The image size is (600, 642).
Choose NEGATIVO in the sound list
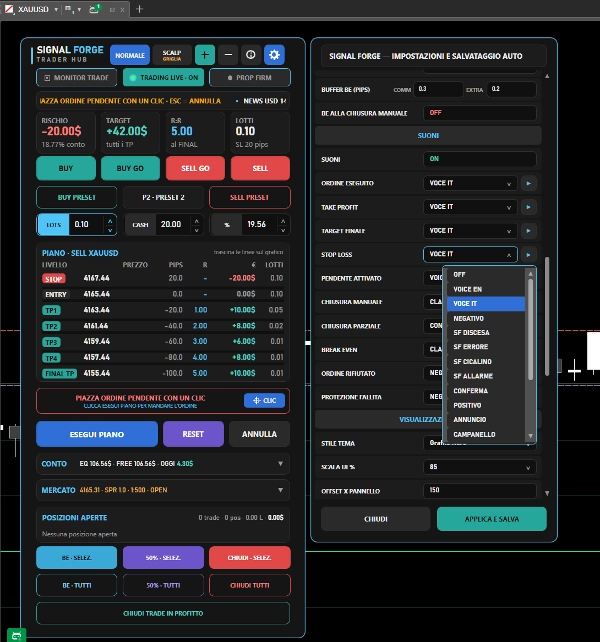[x=486, y=318]
